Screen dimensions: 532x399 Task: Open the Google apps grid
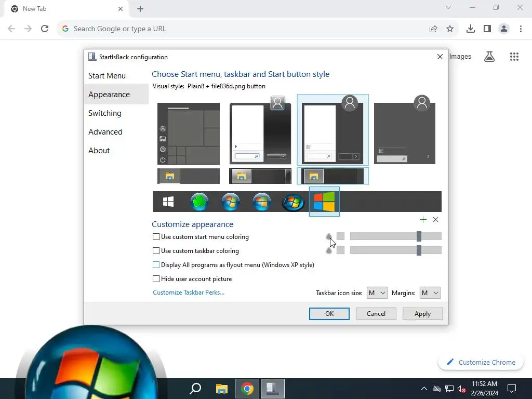[x=514, y=56]
